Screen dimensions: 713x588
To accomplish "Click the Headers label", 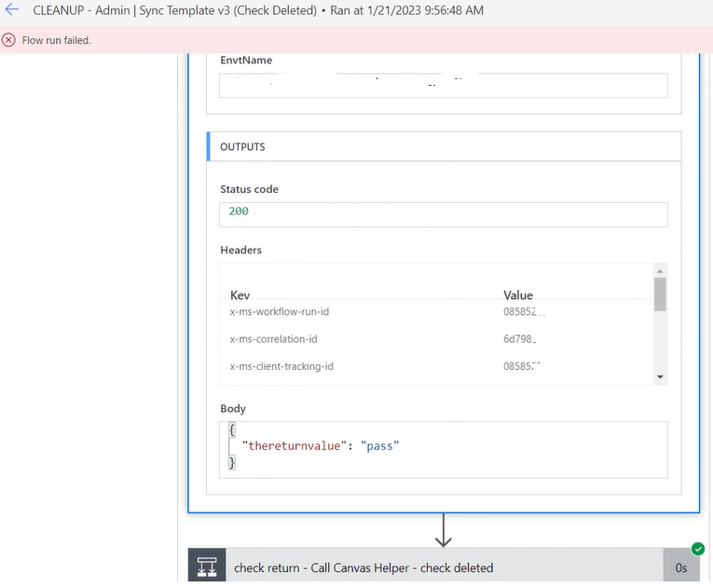I will coord(241,250).
